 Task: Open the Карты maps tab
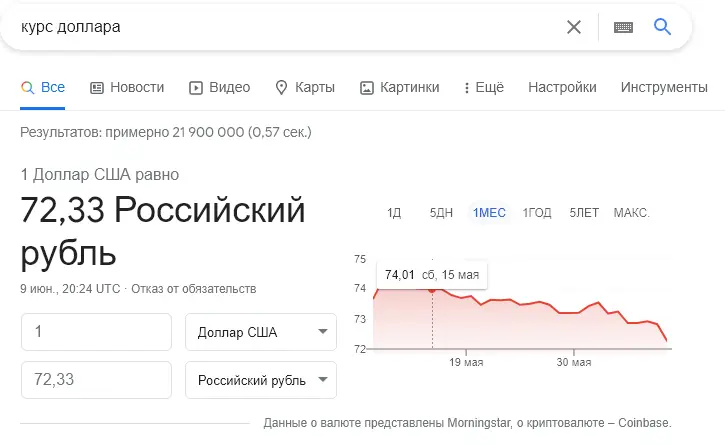[x=305, y=87]
